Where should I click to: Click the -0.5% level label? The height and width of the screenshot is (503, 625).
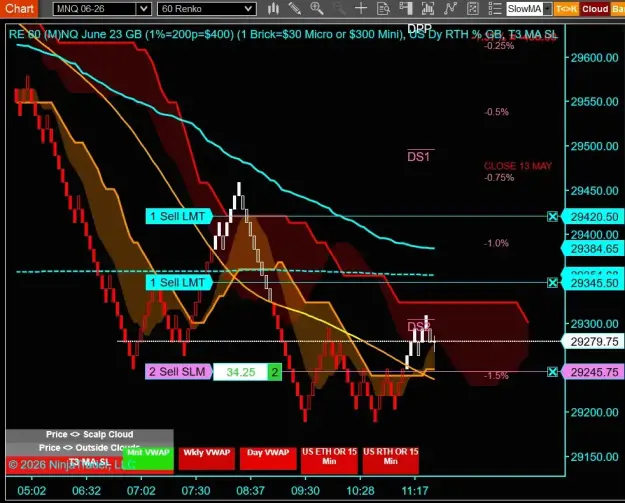pyautogui.click(x=496, y=112)
